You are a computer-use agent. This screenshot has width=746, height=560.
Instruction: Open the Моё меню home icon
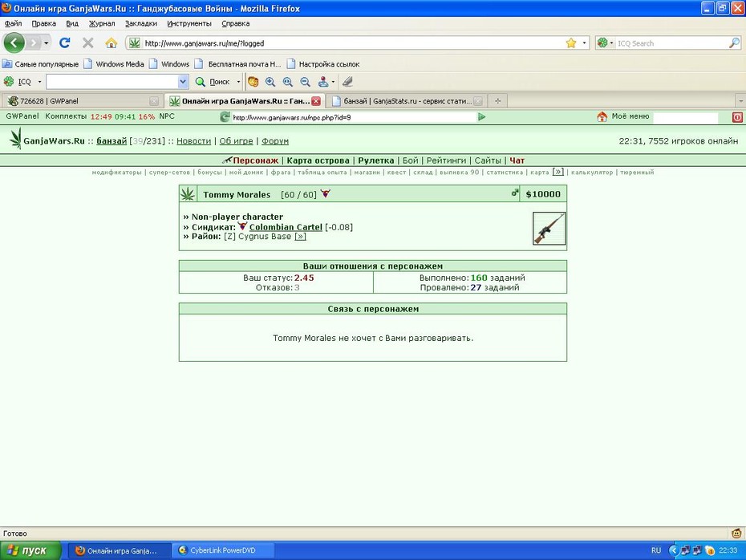point(602,116)
